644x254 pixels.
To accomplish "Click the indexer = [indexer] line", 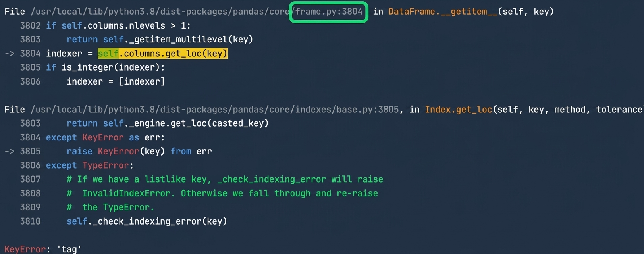I will pos(116,81).
